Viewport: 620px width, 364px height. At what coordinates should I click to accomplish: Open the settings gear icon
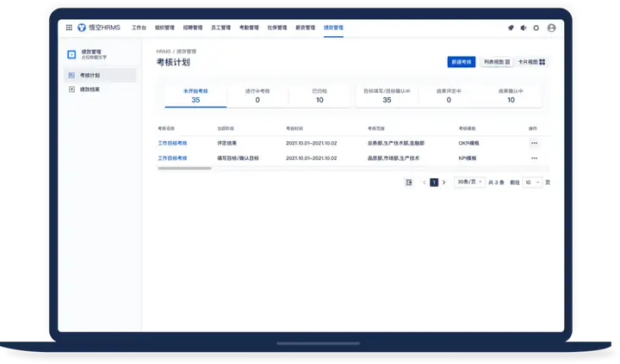coord(536,28)
